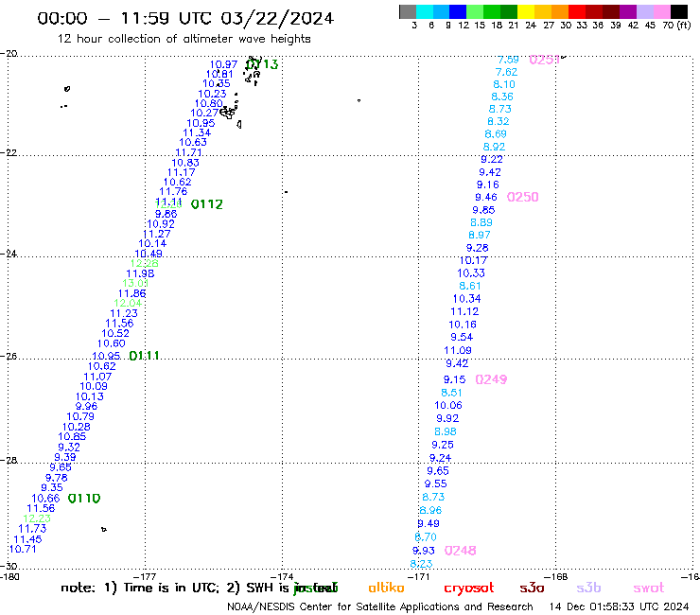The height and width of the screenshot is (615, 700).
Task: Select the pink time marker 0251
Action: click(544, 60)
